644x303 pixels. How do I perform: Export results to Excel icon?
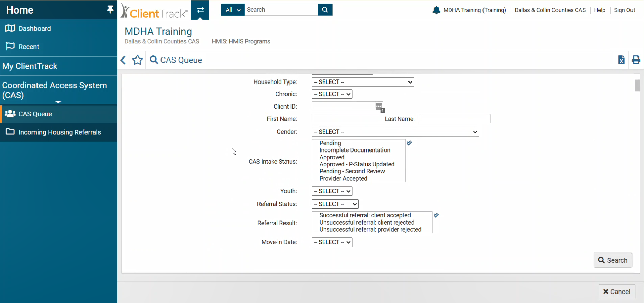[x=621, y=60]
